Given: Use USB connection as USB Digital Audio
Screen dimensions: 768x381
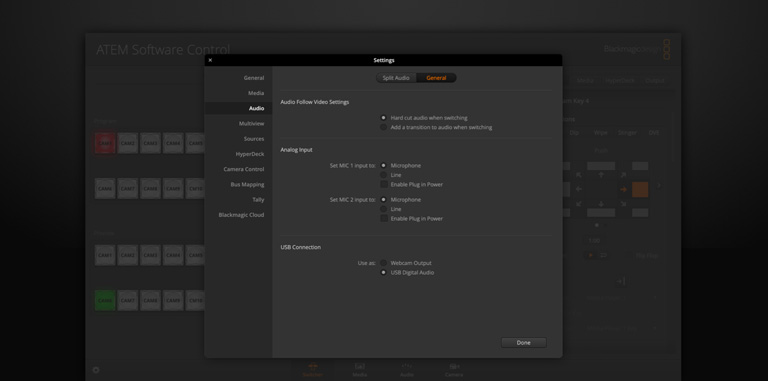Looking at the screenshot, I should click(384, 273).
